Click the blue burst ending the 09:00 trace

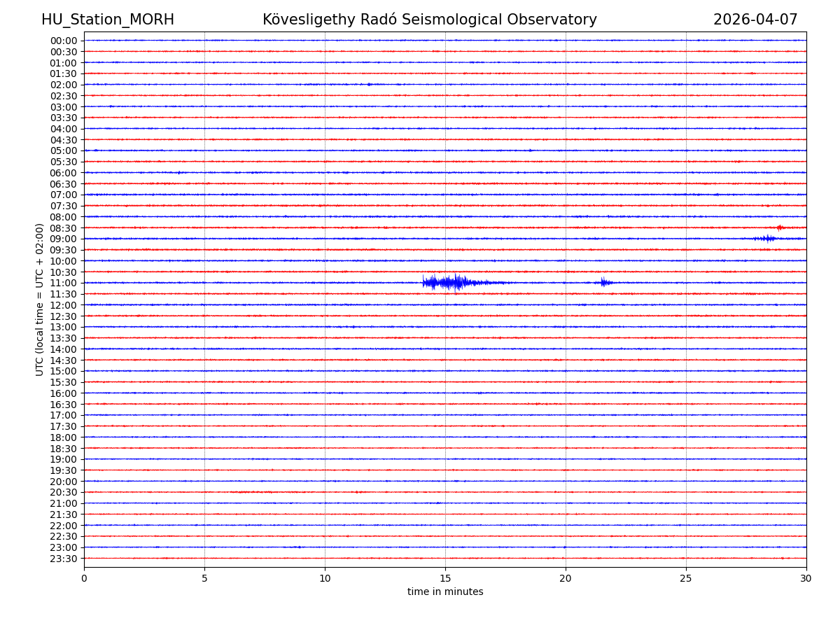pyautogui.click(x=766, y=239)
